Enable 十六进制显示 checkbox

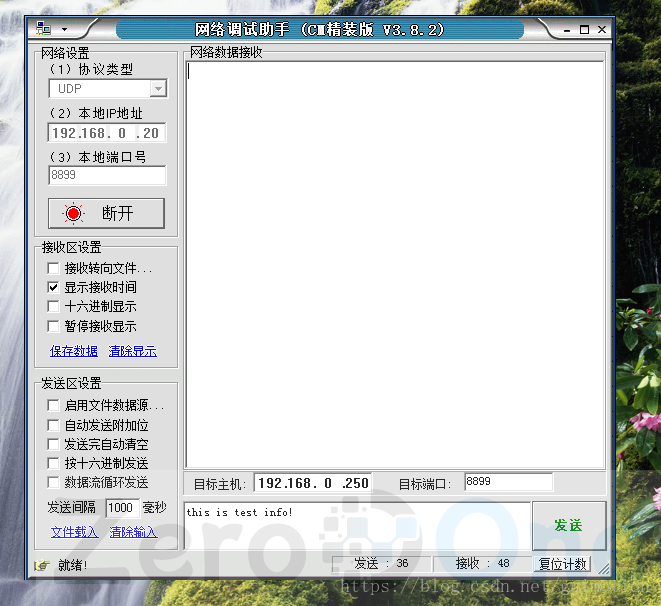[53, 306]
